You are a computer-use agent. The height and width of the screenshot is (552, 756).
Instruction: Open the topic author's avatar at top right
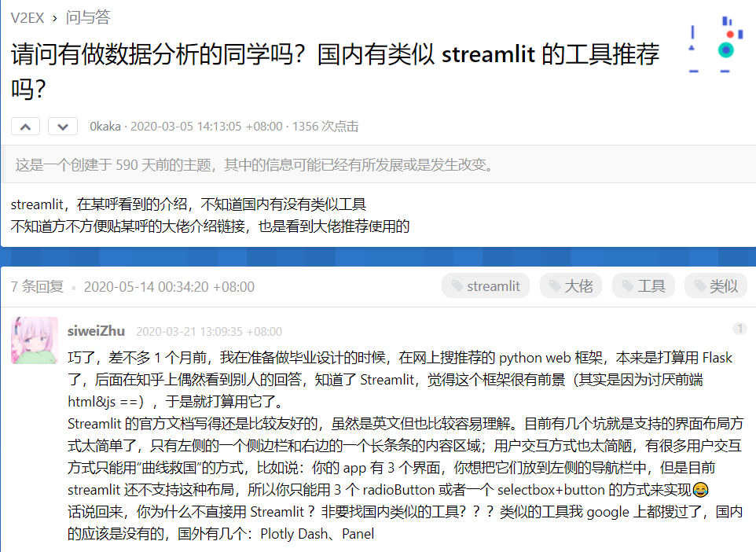(717, 44)
